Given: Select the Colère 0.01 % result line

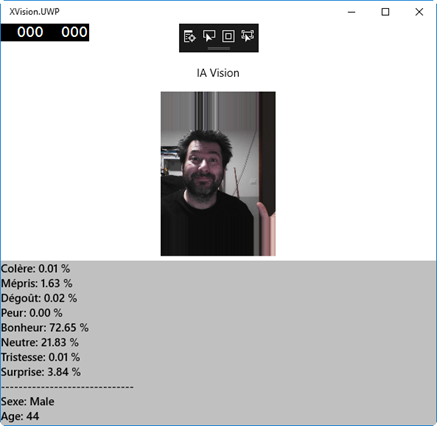Looking at the screenshot, I should 35,269.
